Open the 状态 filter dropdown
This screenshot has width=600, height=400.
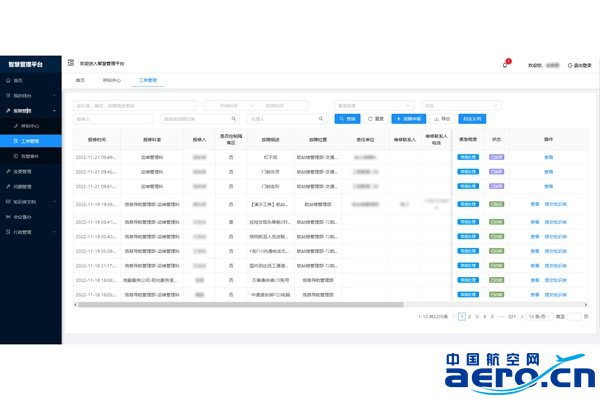(461, 105)
